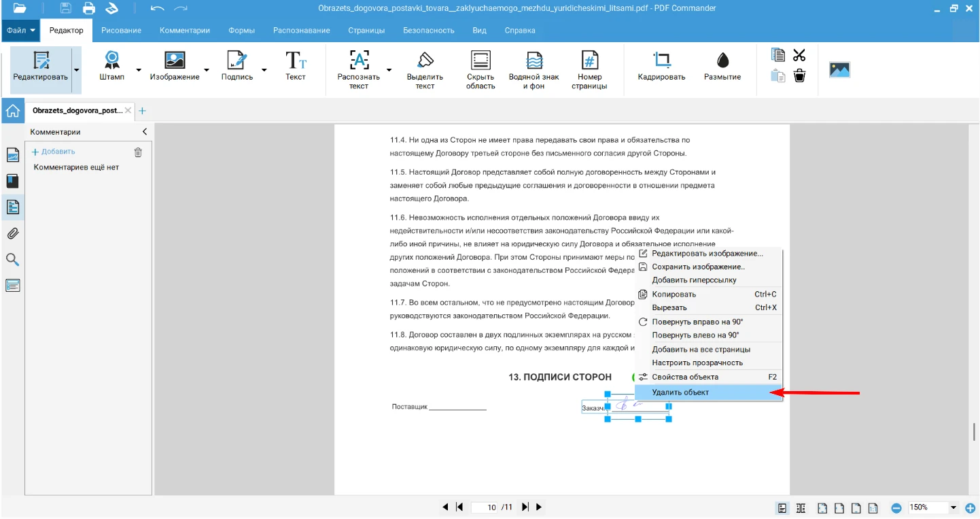Click the Размытие blur tool
The width and height of the screenshot is (980, 519).
point(722,67)
